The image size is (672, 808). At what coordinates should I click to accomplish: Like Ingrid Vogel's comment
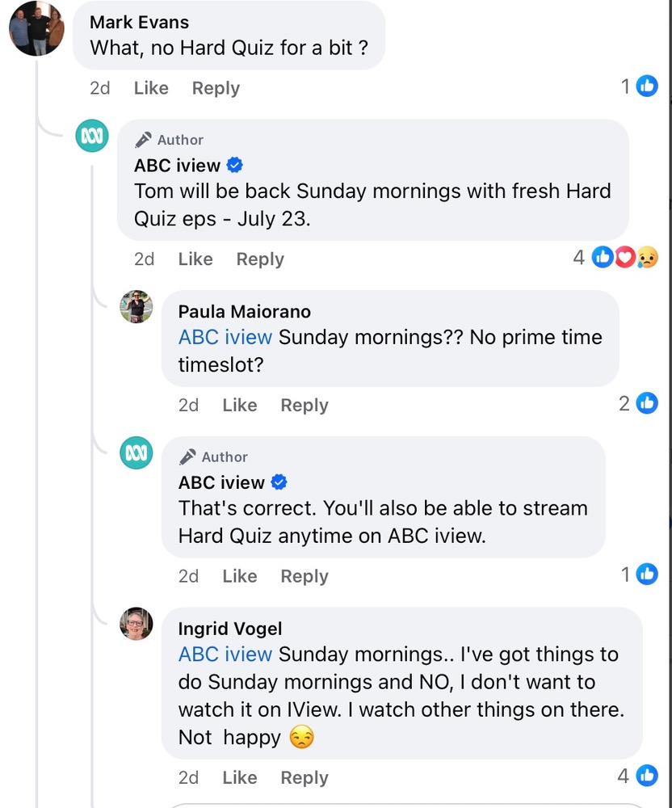click(239, 777)
